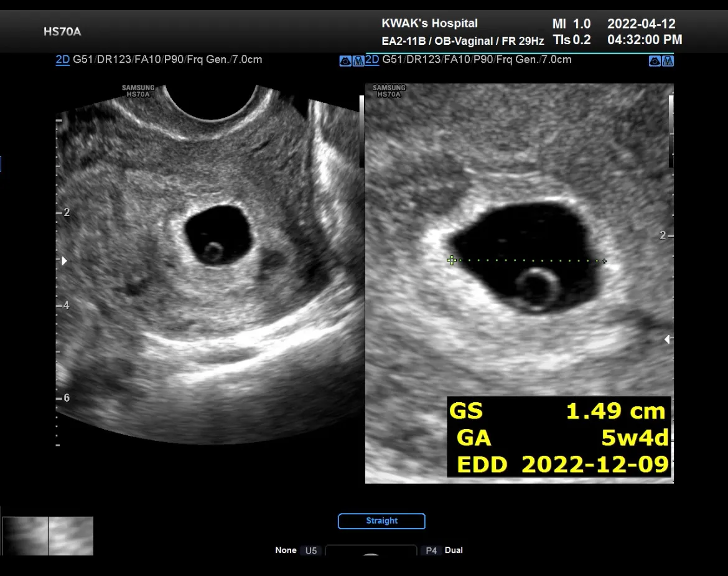
Task: Click the KWAK's Hospital title text
Action: 429,23
